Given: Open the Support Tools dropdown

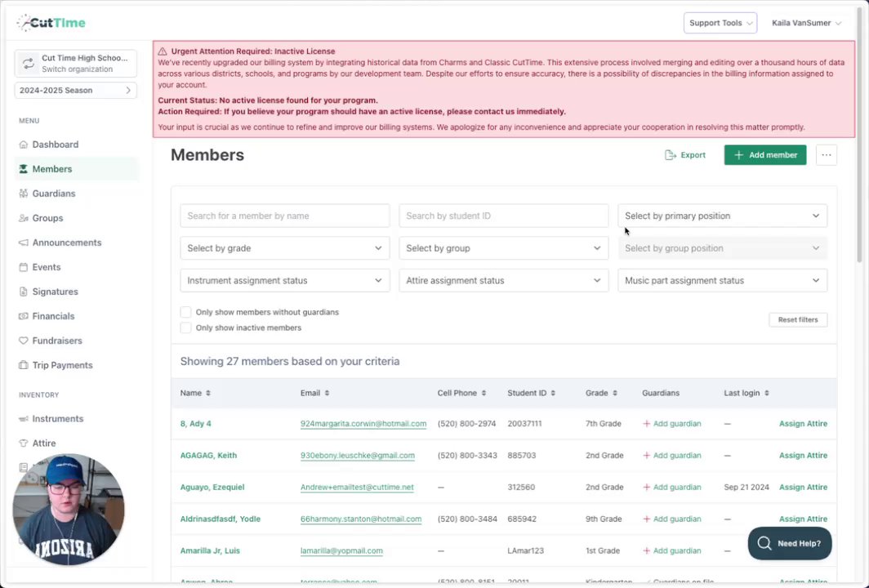Looking at the screenshot, I should pyautogui.click(x=720, y=23).
